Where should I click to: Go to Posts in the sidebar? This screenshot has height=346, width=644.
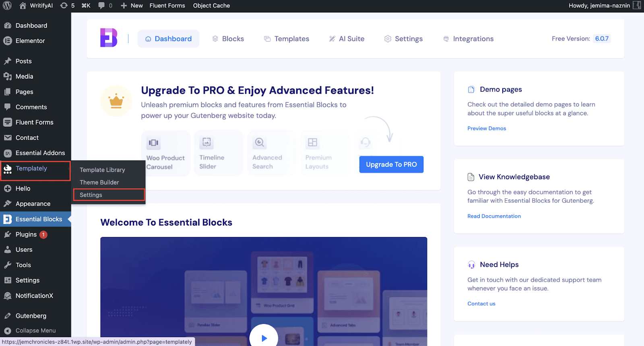(35, 61)
